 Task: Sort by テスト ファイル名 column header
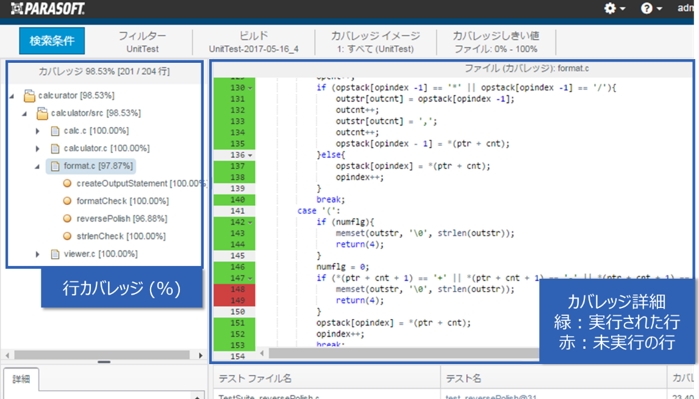click(x=255, y=378)
